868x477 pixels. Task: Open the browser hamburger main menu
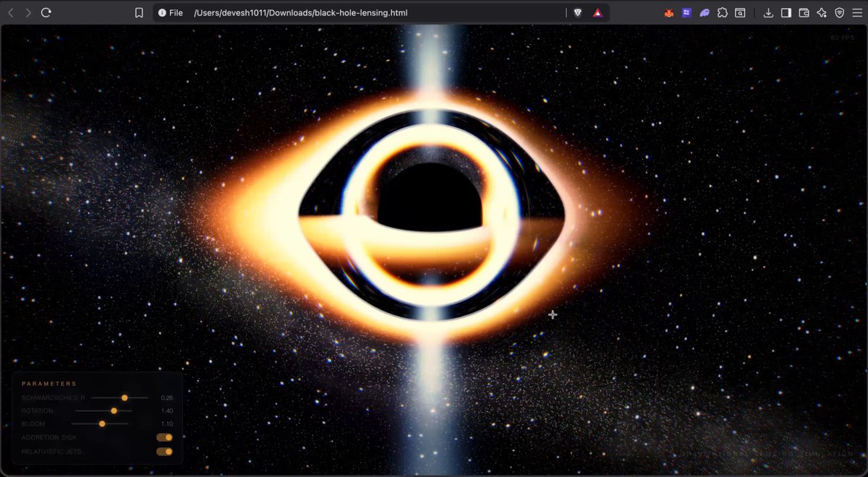[857, 12]
